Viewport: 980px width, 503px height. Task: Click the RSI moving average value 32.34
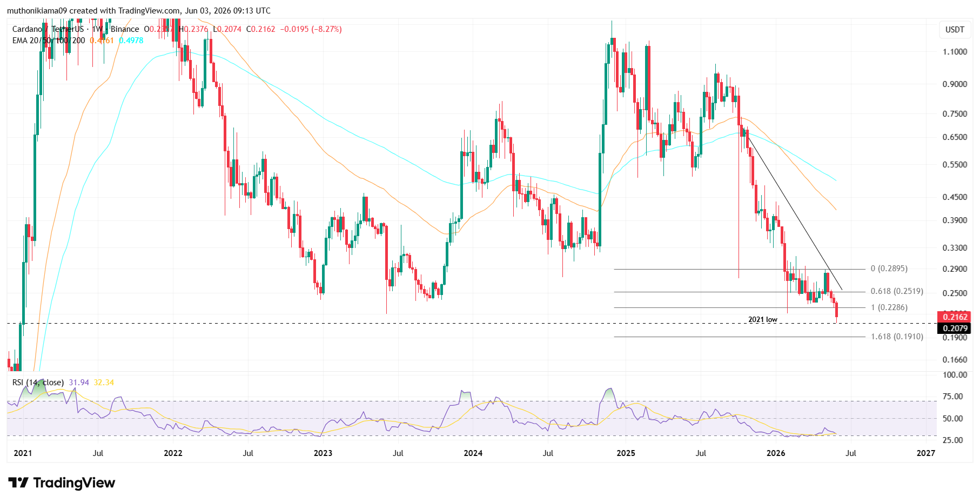104,383
